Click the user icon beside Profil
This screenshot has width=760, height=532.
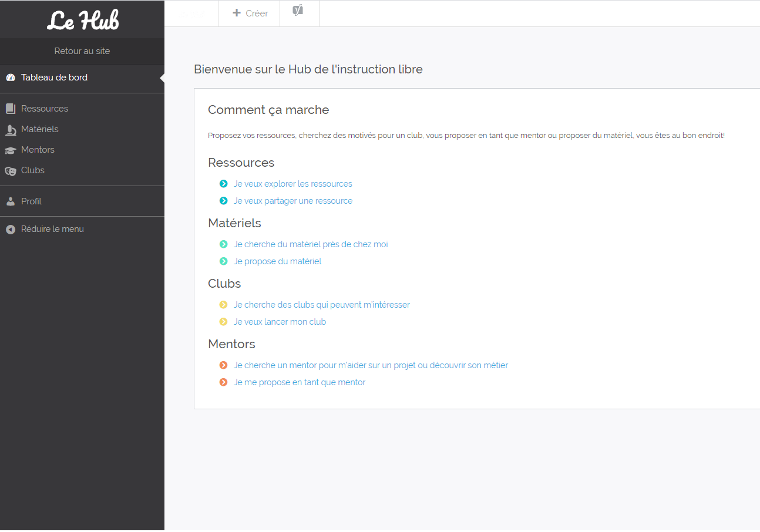[11, 201]
